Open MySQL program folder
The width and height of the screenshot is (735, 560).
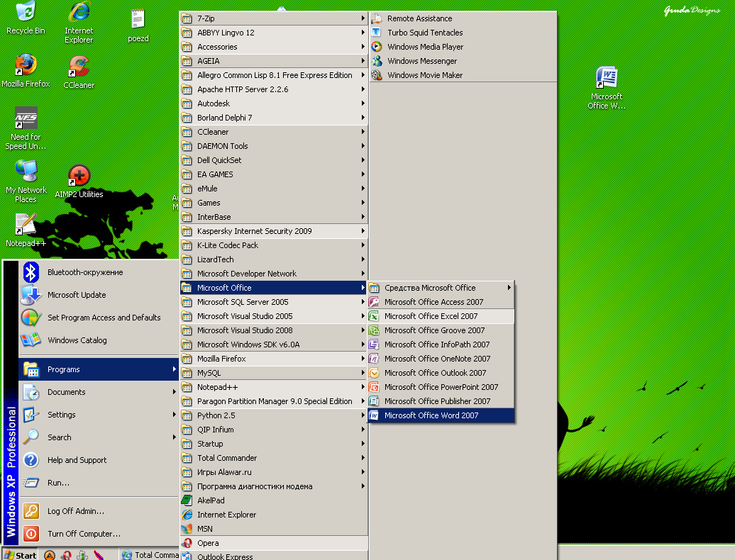274,373
